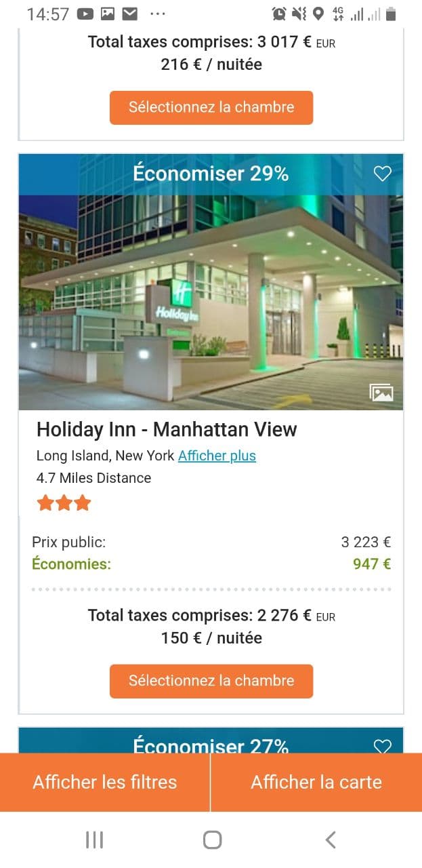Open Afficher les filtres
Screen dimensions: 422x868
[105, 782]
